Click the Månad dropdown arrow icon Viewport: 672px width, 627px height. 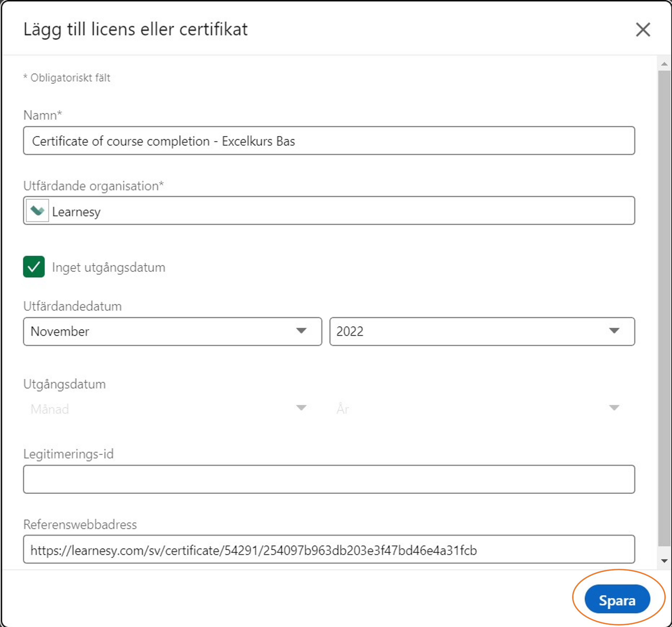301,408
